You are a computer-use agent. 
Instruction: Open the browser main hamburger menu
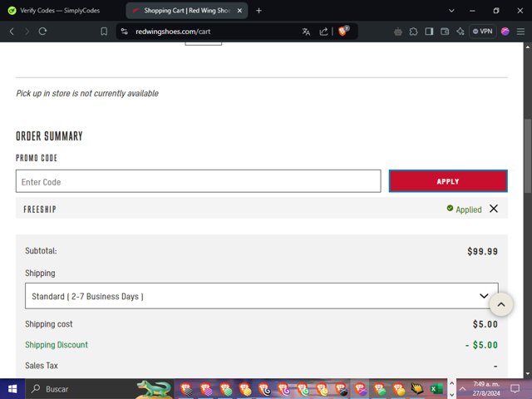520,32
